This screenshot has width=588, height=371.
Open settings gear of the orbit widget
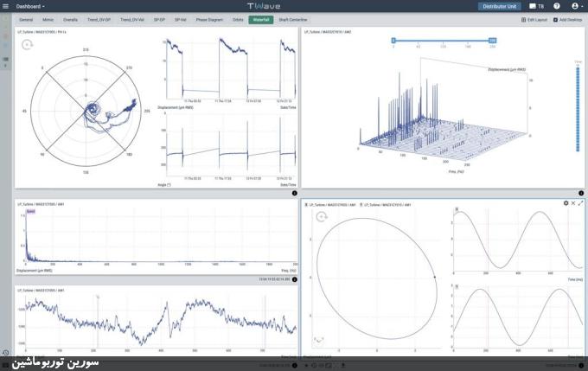[566, 202]
